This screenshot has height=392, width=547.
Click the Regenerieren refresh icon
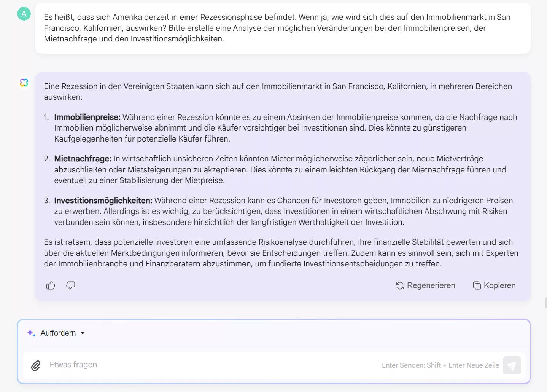tap(399, 285)
